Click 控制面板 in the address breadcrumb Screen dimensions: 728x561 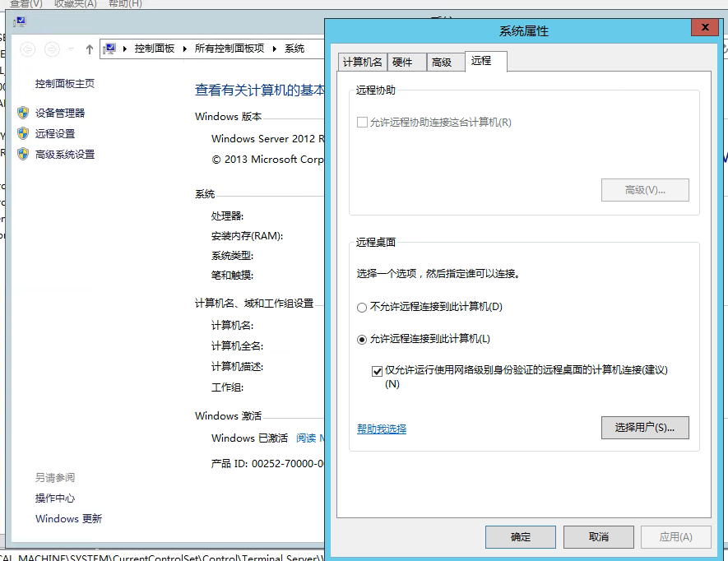[x=154, y=49]
